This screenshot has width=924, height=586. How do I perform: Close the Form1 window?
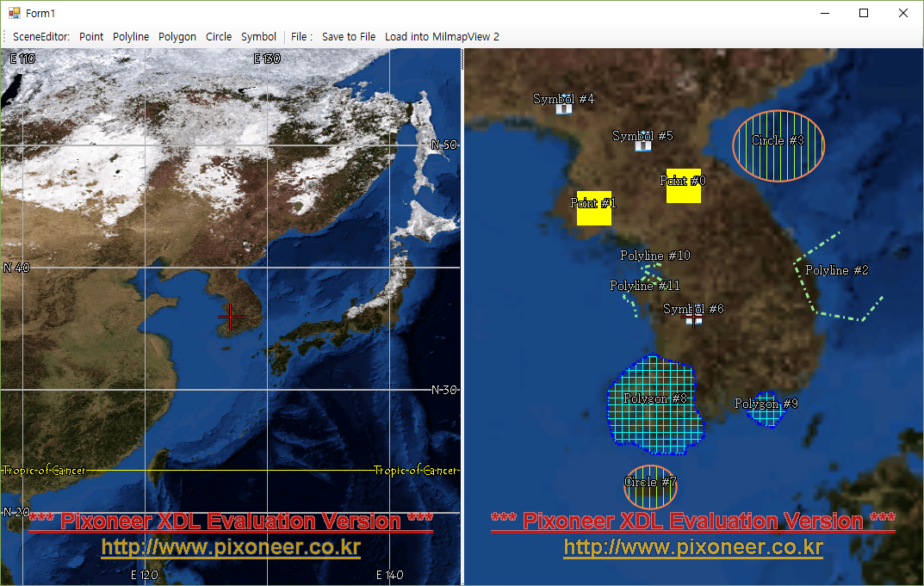pos(902,13)
